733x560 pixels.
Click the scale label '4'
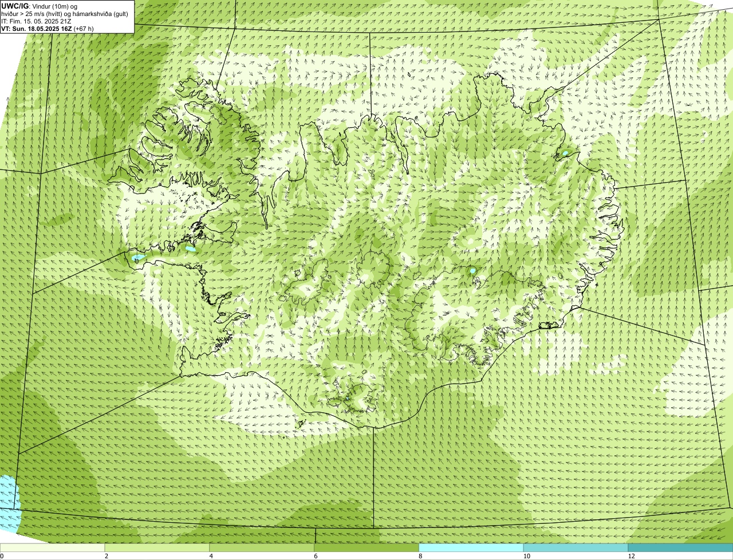tap(211, 556)
